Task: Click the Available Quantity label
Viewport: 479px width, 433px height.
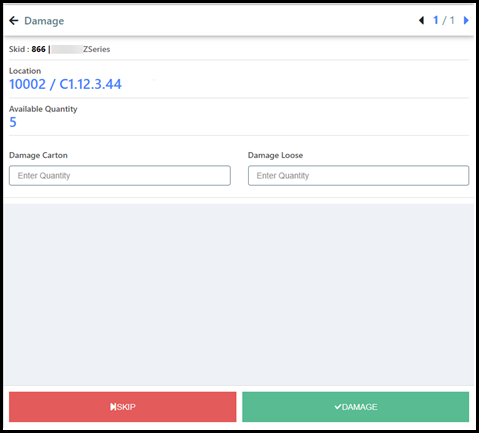Action: pos(43,109)
